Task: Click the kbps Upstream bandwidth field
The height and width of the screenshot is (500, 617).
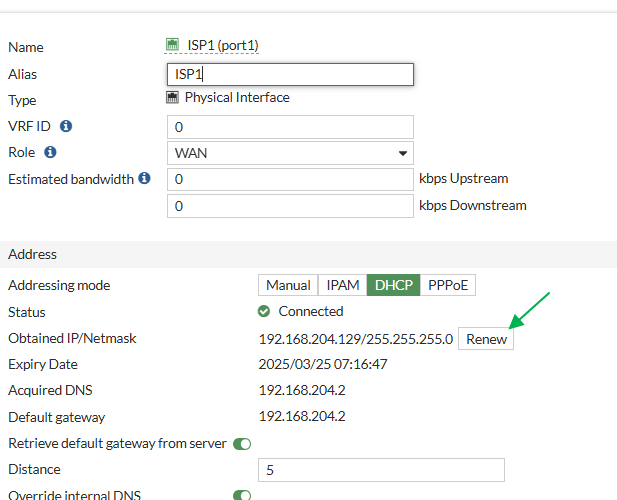Action: [x=290, y=179]
